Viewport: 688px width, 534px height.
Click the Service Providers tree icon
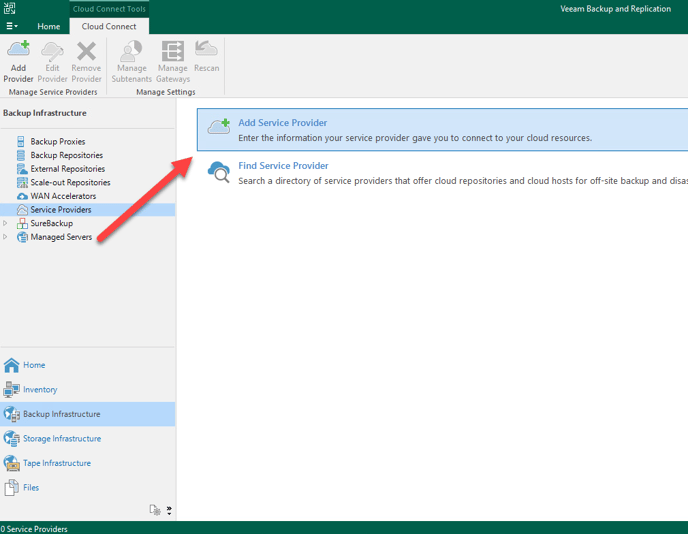[x=22, y=210]
